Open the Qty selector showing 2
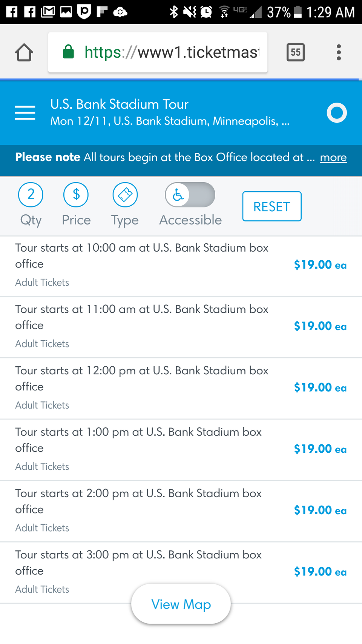The image size is (362, 644). (31, 195)
